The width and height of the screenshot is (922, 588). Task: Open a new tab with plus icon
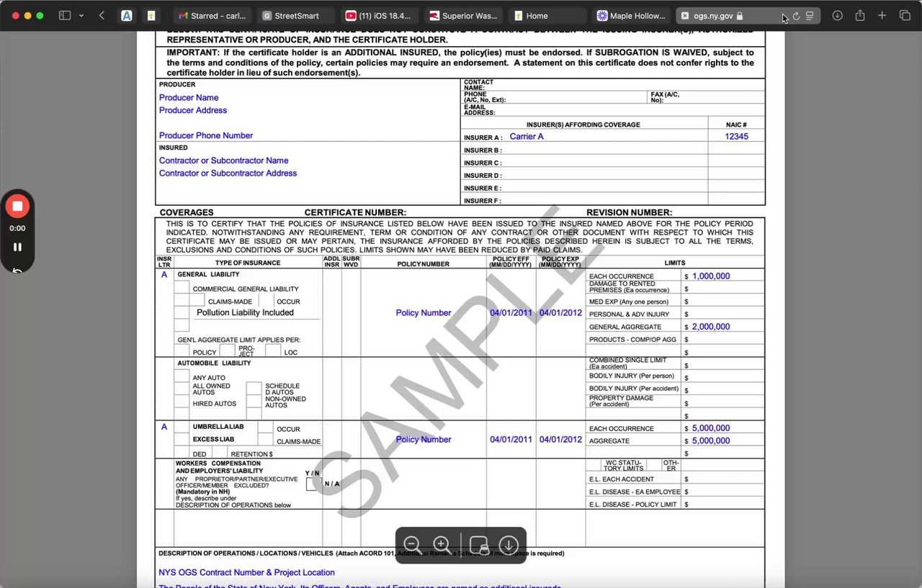882,15
